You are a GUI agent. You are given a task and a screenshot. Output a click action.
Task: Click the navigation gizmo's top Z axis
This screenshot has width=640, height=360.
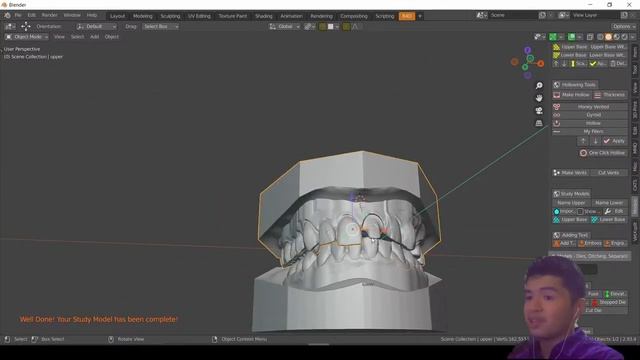pos(528,50)
